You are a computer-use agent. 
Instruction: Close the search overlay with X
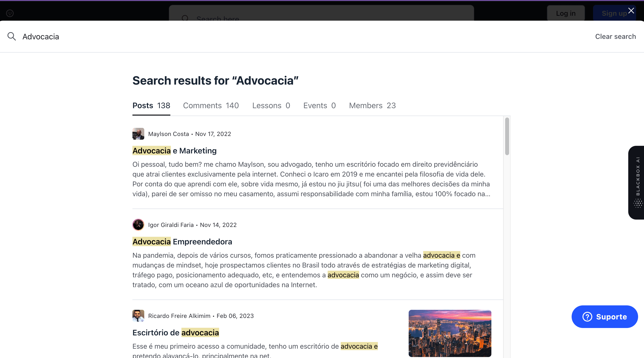click(631, 11)
